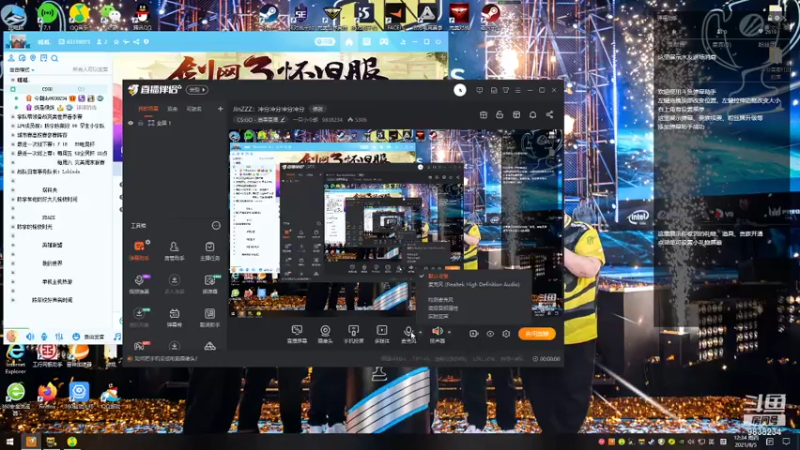Toggle the lock on the 全屏 1 source
Viewport: 800px width, 450px height.
coord(140,123)
